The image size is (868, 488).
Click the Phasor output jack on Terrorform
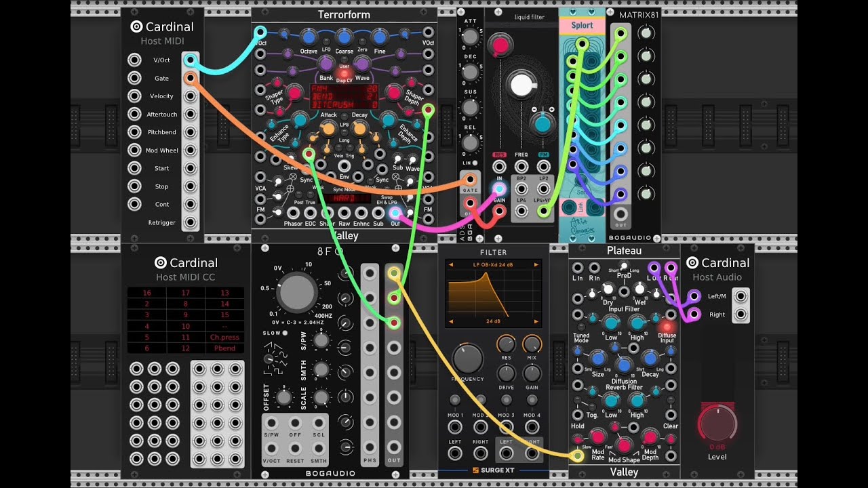click(294, 213)
